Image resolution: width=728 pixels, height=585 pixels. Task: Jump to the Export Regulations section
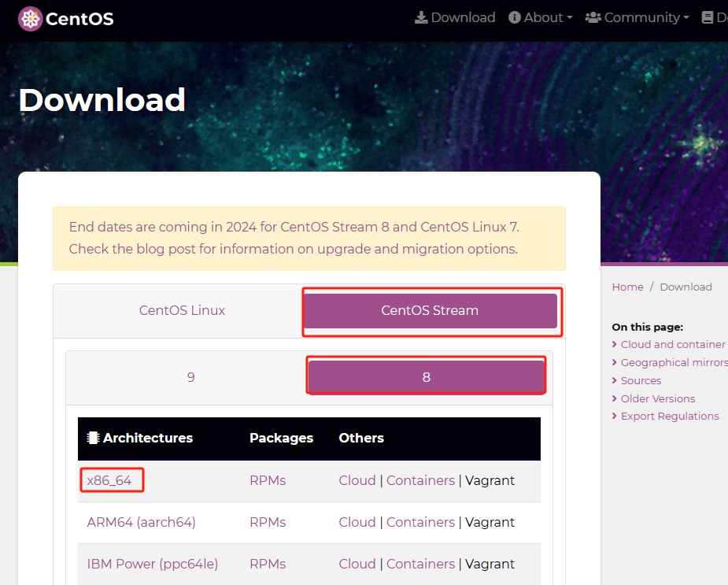tap(670, 417)
